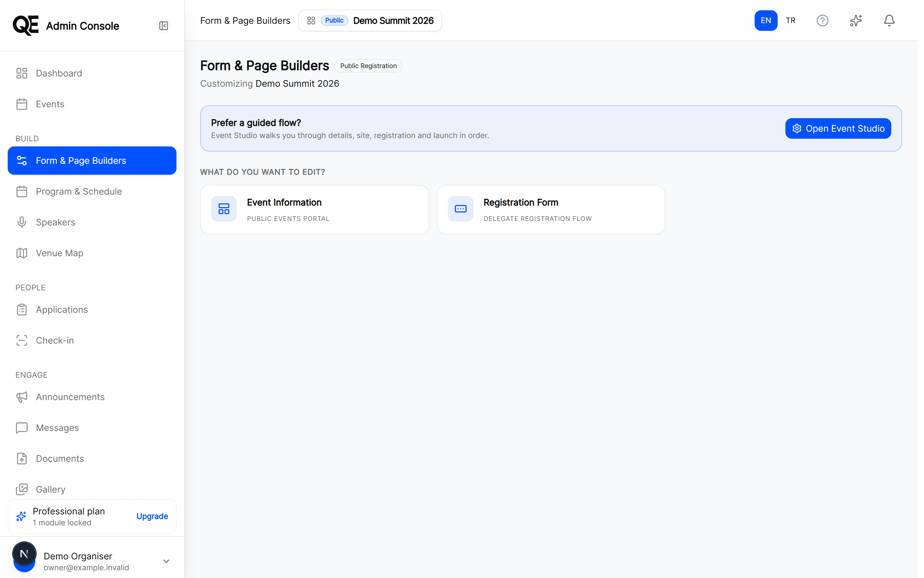Open the Registration Form card
The width and height of the screenshot is (924, 578).
click(x=551, y=210)
